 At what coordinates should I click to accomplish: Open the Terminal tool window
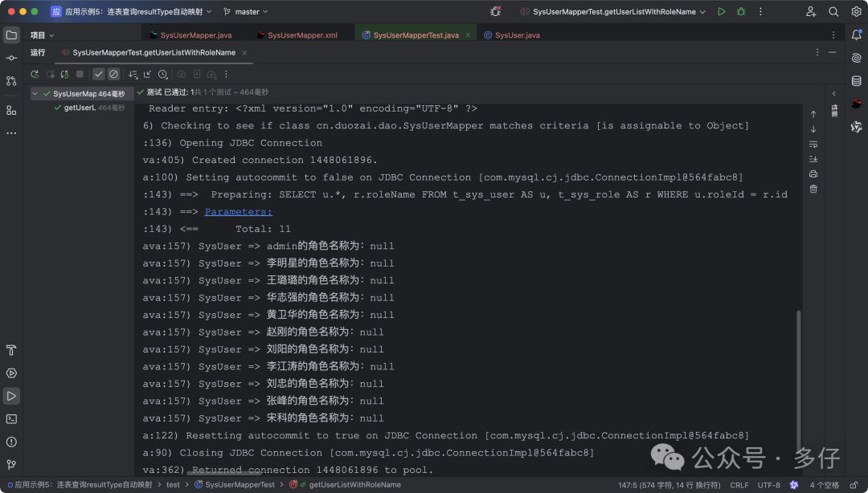coord(11,419)
